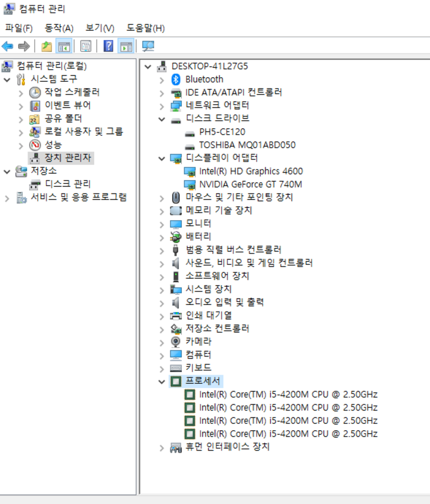Click the 배터리 category icon
The width and height of the screenshot is (430, 504).
pos(175,237)
